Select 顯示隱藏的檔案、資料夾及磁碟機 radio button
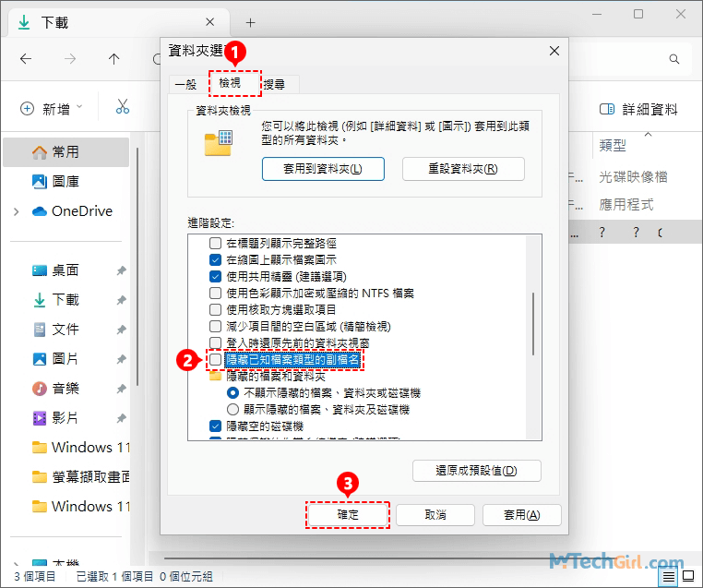 (x=232, y=410)
